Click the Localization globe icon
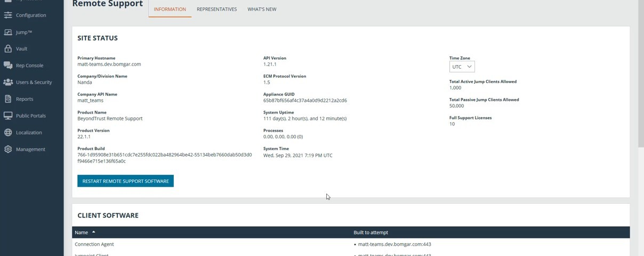Viewport: 644px width, 256px height. [x=8, y=132]
